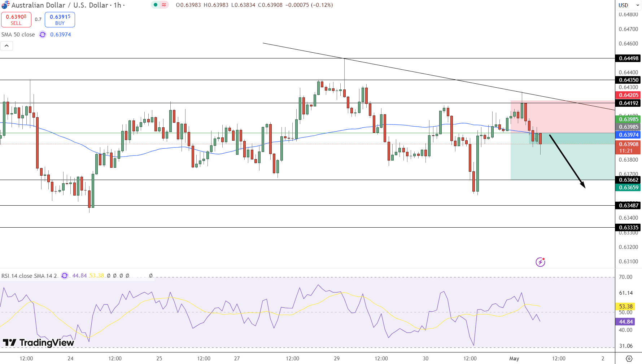Viewport: 642px width, 364px height.
Task: Click the RSI value 44.84 in legend
Action: click(79, 276)
